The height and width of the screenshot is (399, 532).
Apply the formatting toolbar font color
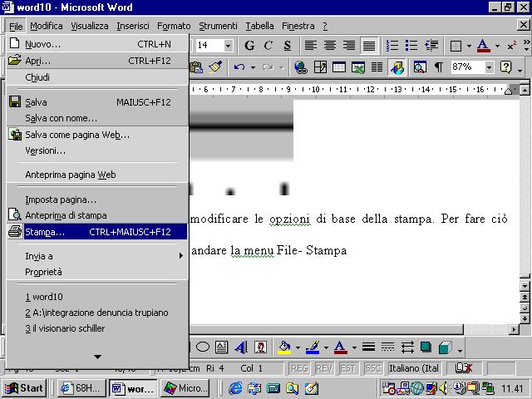pyautogui.click(x=484, y=46)
